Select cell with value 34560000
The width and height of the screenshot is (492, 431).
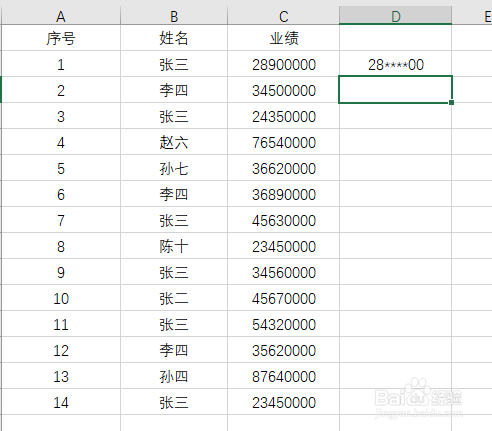(283, 272)
